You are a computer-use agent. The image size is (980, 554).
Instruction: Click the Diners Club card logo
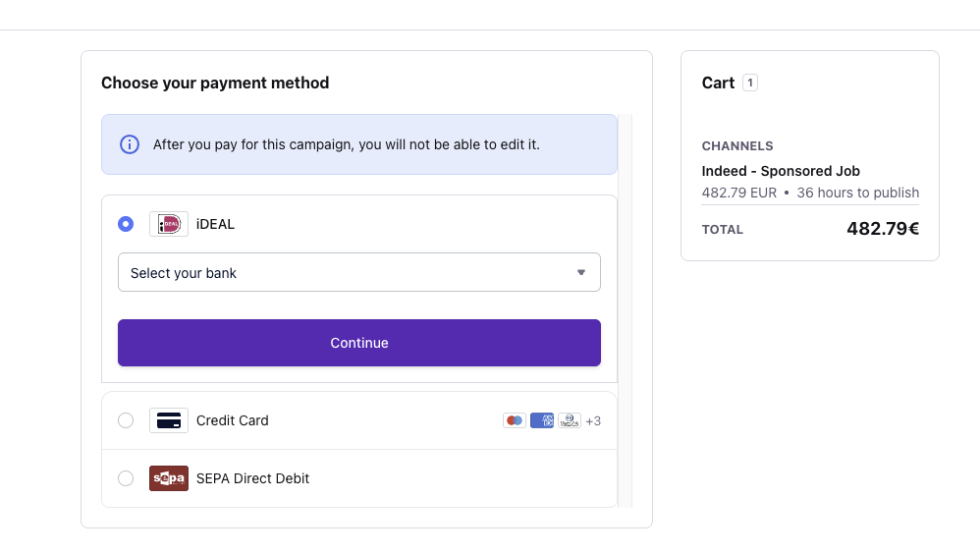570,420
